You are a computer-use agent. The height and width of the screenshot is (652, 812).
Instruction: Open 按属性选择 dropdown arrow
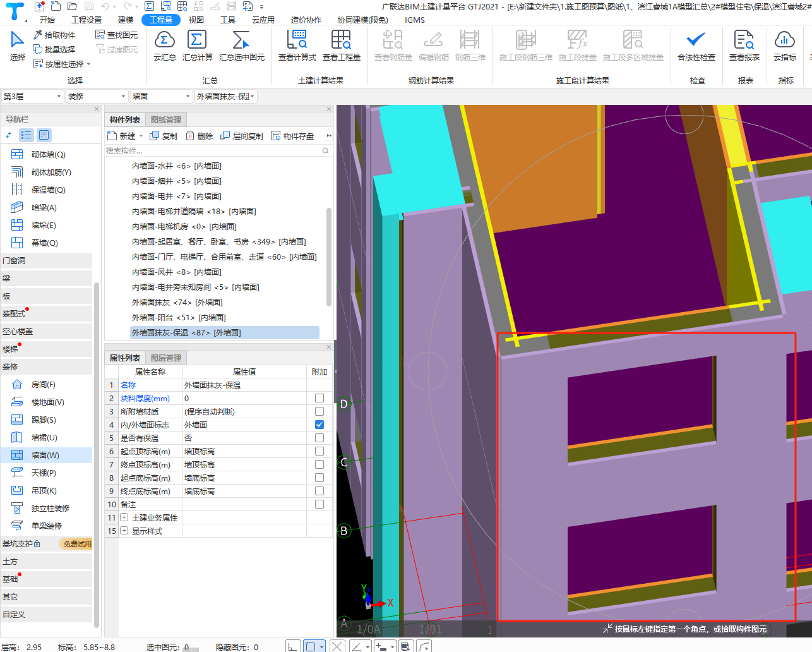(89, 64)
